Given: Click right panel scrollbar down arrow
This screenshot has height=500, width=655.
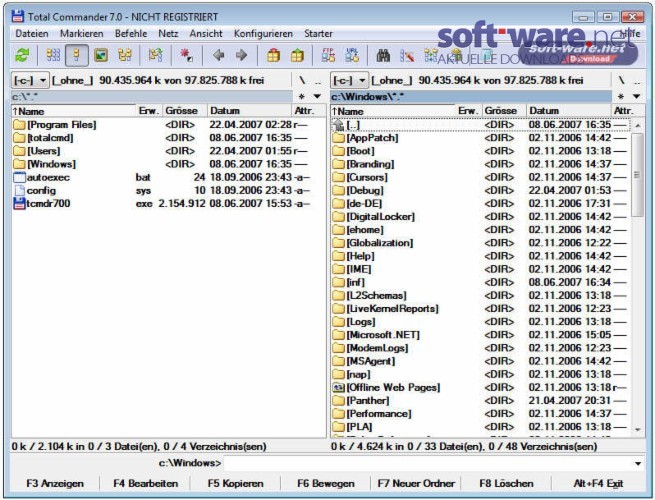Looking at the screenshot, I should click(637, 429).
